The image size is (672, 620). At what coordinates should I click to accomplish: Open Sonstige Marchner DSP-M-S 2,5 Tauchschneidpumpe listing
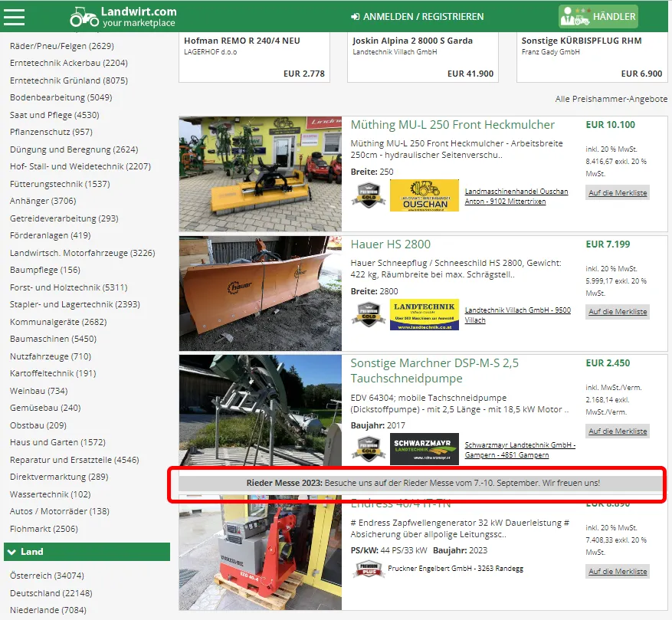434,370
